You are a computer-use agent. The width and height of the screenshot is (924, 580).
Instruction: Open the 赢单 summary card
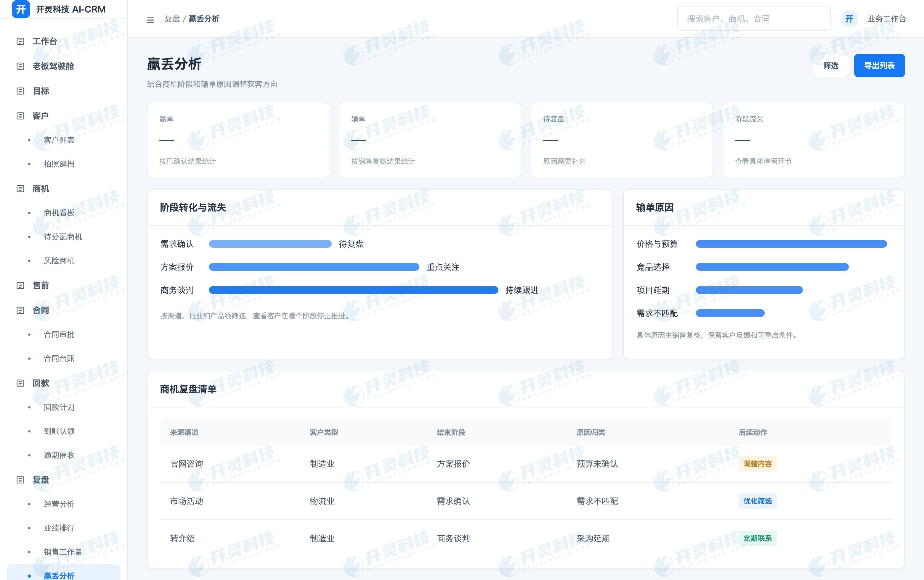pos(238,140)
